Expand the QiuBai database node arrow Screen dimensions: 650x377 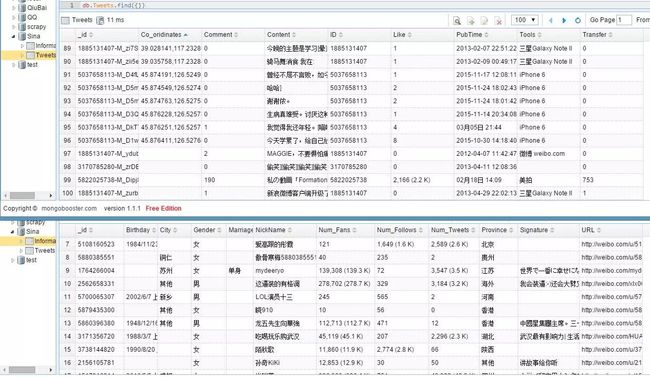[14, 7]
